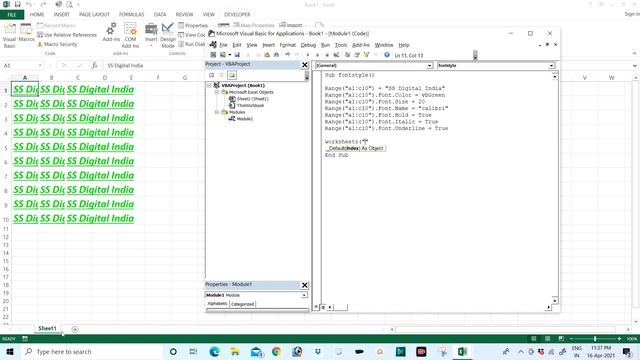
Task: Toggle Use Relative References in ribbon
Action: [x=67, y=35]
